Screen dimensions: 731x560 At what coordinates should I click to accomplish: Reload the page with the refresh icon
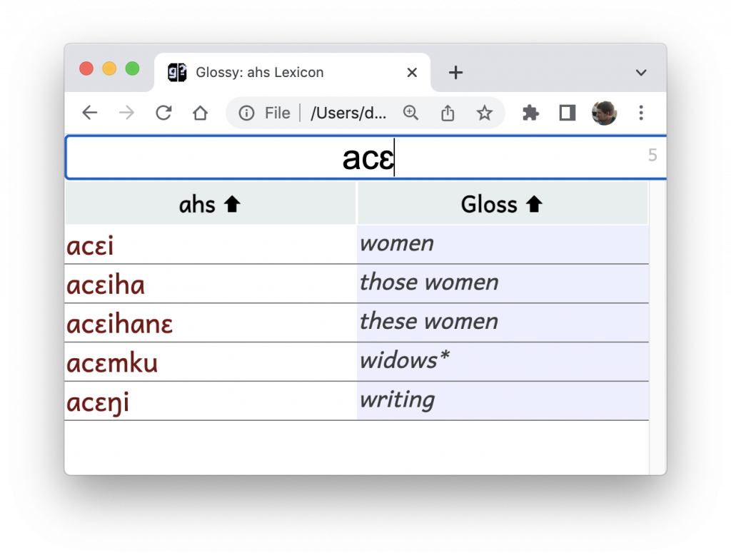coord(163,113)
